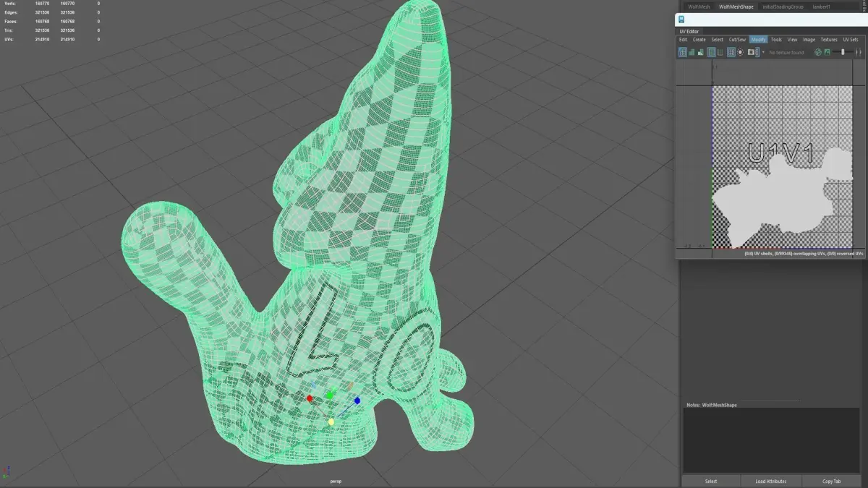Adjust the image dimming slider in UV Editor
The width and height of the screenshot is (868, 488).
click(x=843, y=52)
